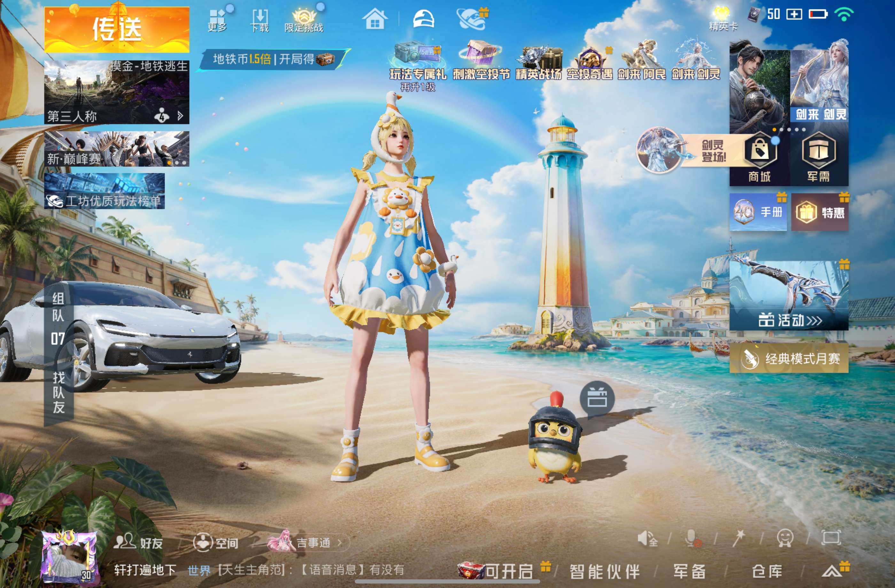The width and height of the screenshot is (895, 588).
Task: Tap the clapperboard bubble above the chick
Action: tap(597, 398)
